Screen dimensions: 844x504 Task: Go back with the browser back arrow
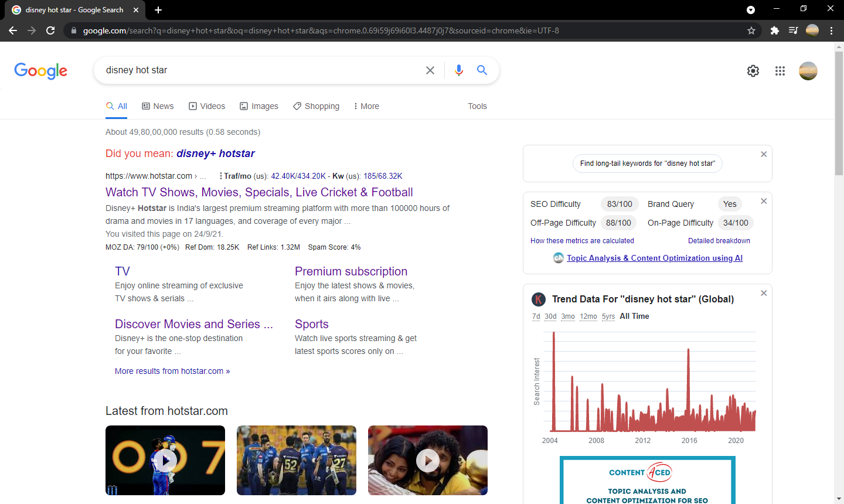13,30
